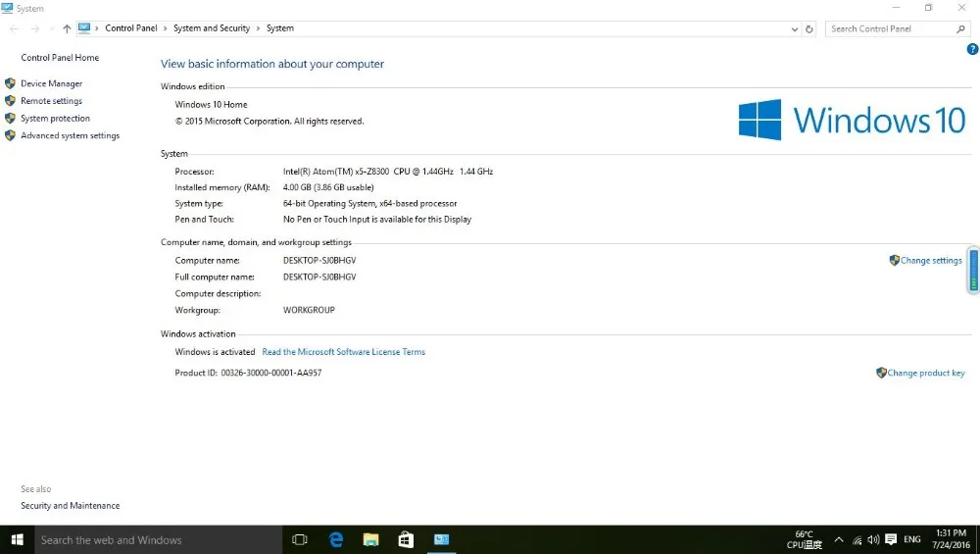
Task: Click the ENG input language indicator
Action: click(911, 539)
